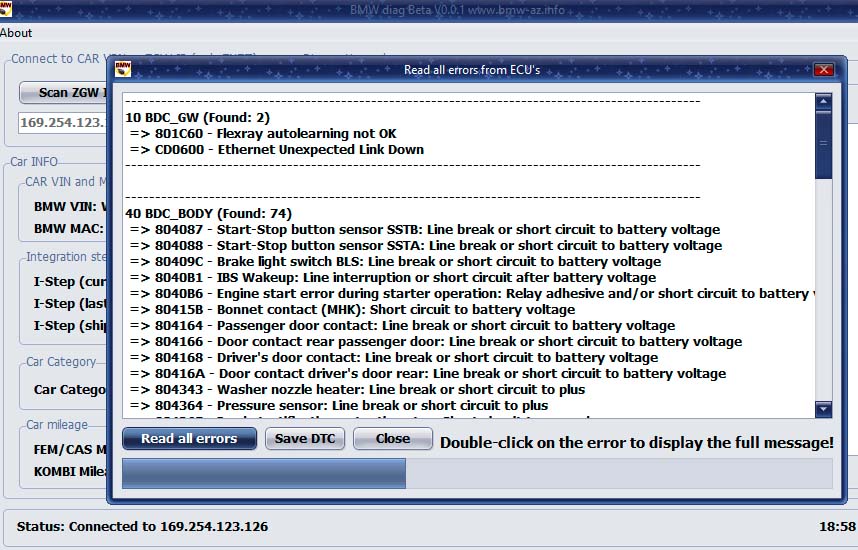Select the 40 BDC_BODY (Found: 74) header

(x=208, y=213)
